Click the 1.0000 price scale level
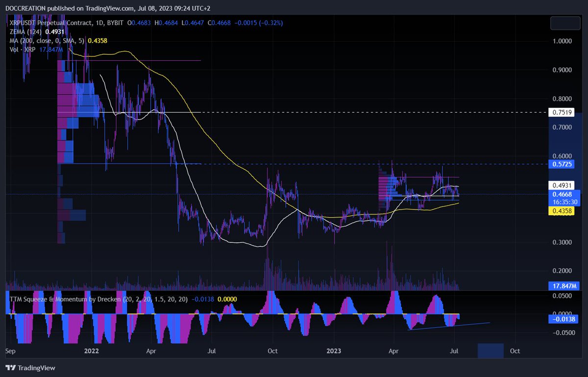The image size is (588, 377). [562, 41]
